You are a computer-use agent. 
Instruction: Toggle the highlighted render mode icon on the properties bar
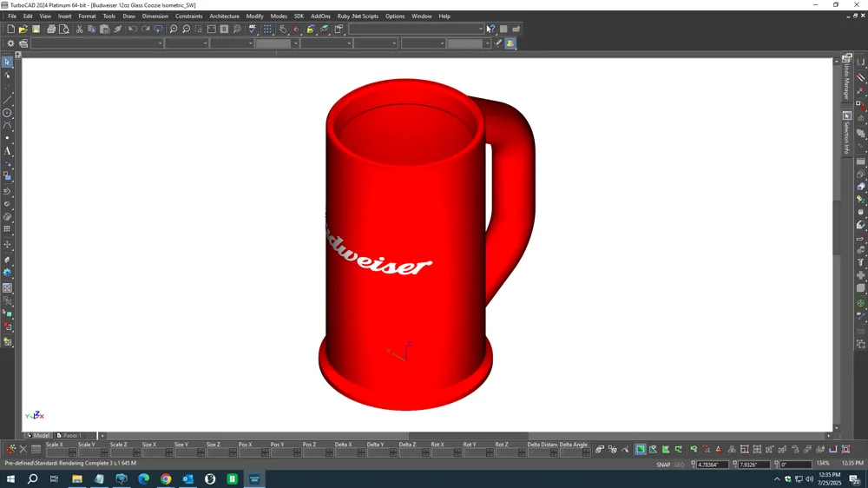click(x=510, y=43)
